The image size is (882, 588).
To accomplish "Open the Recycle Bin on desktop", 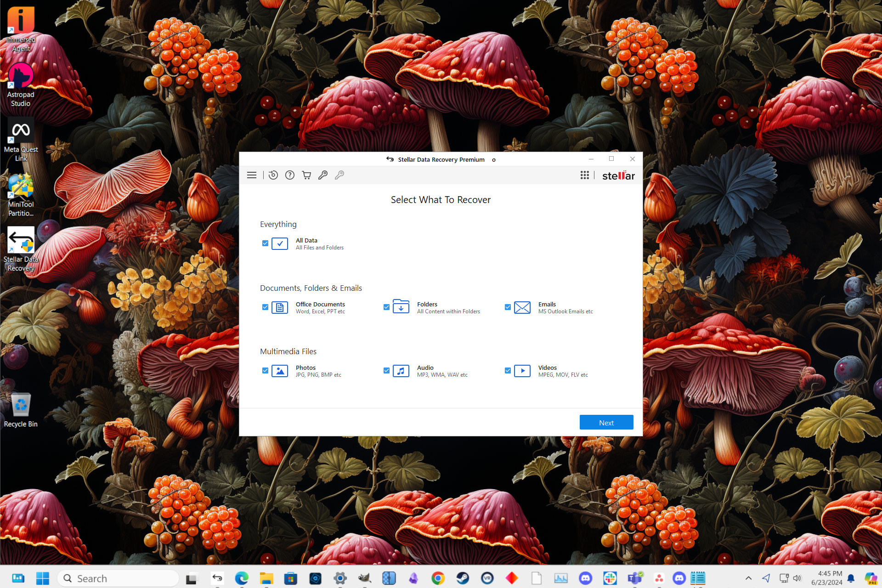I will click(21, 410).
